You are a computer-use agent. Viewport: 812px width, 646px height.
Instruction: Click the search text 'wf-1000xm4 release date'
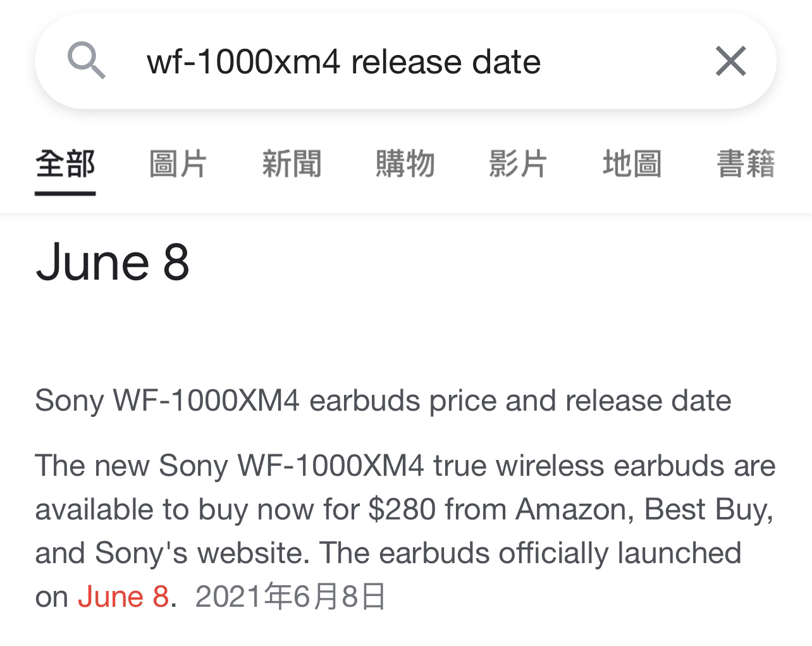[343, 62]
